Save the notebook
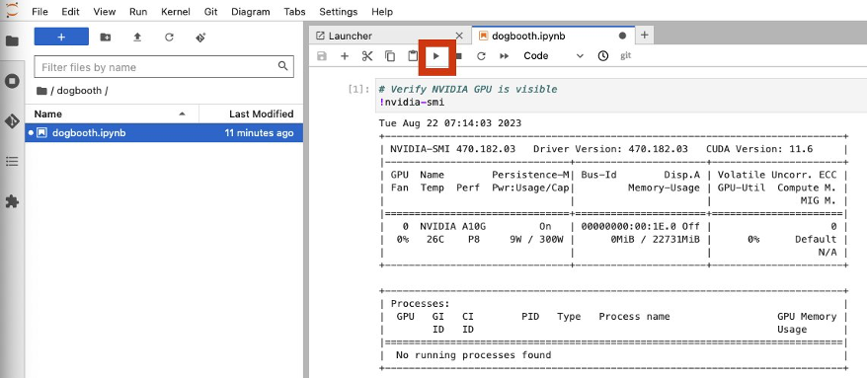 [322, 56]
